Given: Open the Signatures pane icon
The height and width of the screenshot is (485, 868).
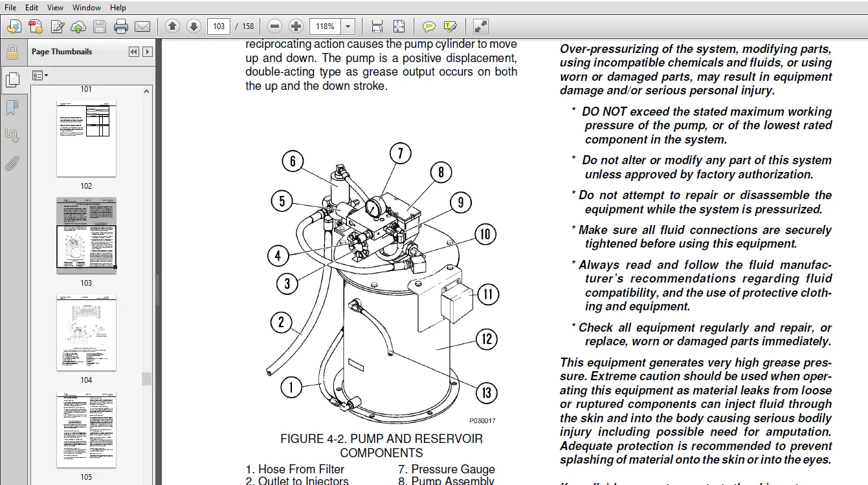Looking at the screenshot, I should click(x=12, y=135).
